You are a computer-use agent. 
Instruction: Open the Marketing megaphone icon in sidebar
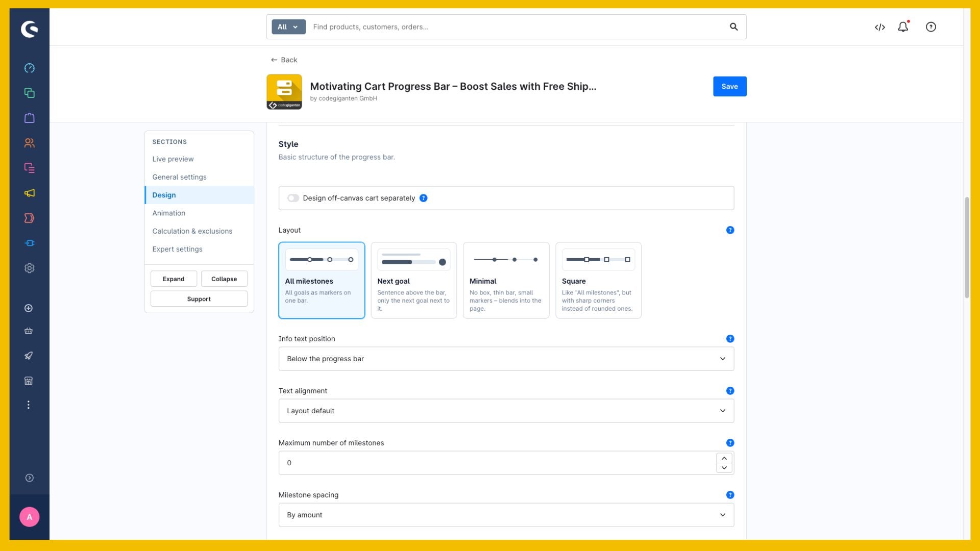(x=30, y=193)
